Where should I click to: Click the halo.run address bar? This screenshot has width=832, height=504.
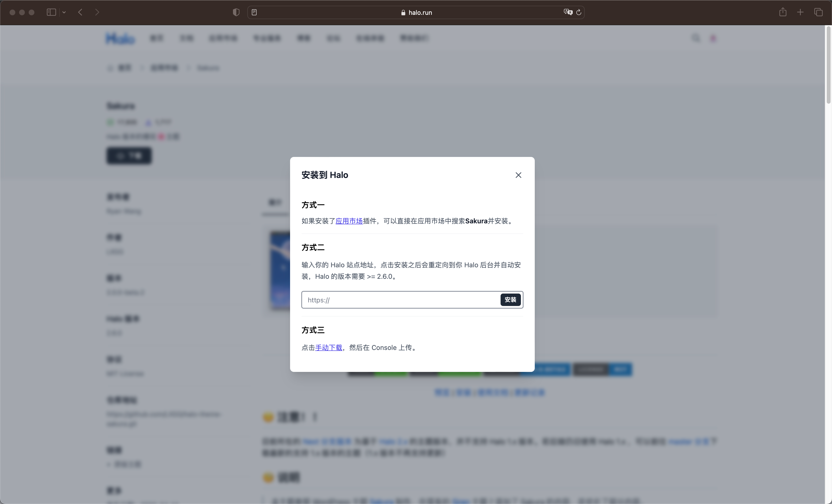click(416, 12)
